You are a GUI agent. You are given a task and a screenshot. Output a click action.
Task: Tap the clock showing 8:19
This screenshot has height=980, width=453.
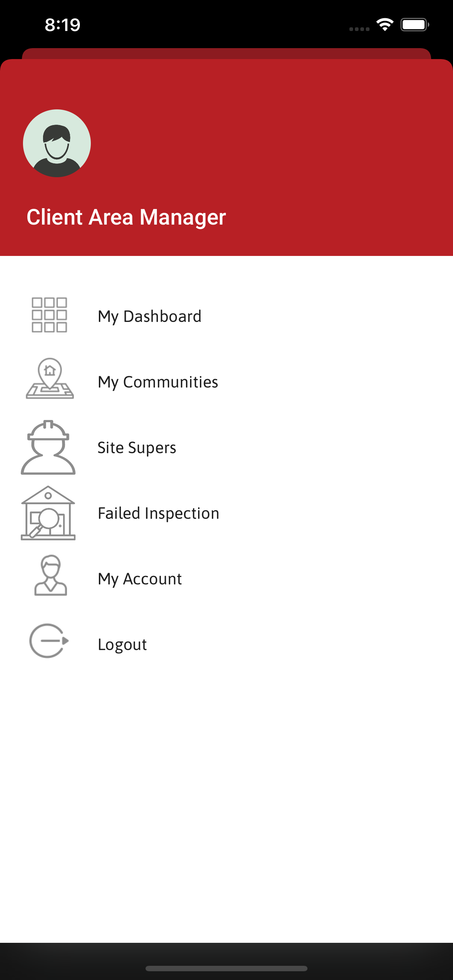63,25
